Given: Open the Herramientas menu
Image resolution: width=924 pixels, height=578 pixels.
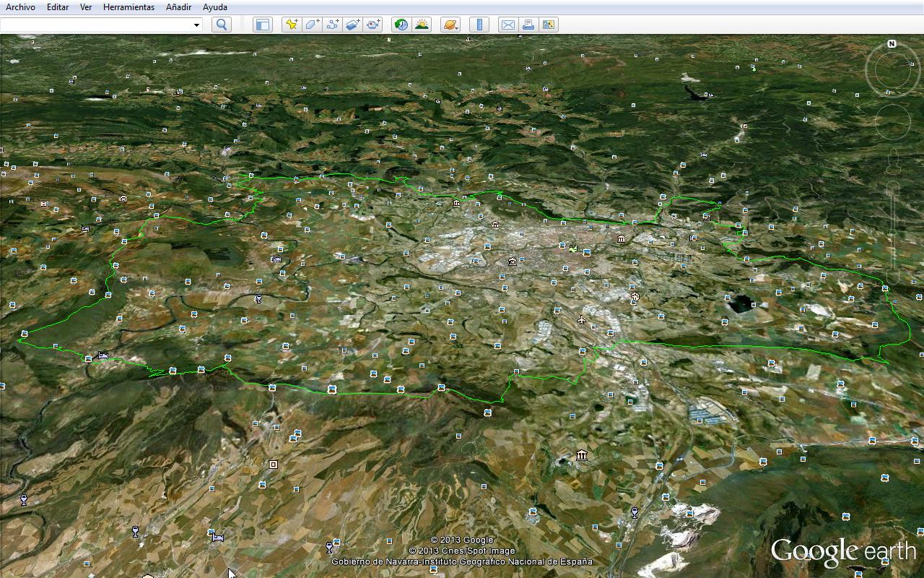Looking at the screenshot, I should coord(128,7).
